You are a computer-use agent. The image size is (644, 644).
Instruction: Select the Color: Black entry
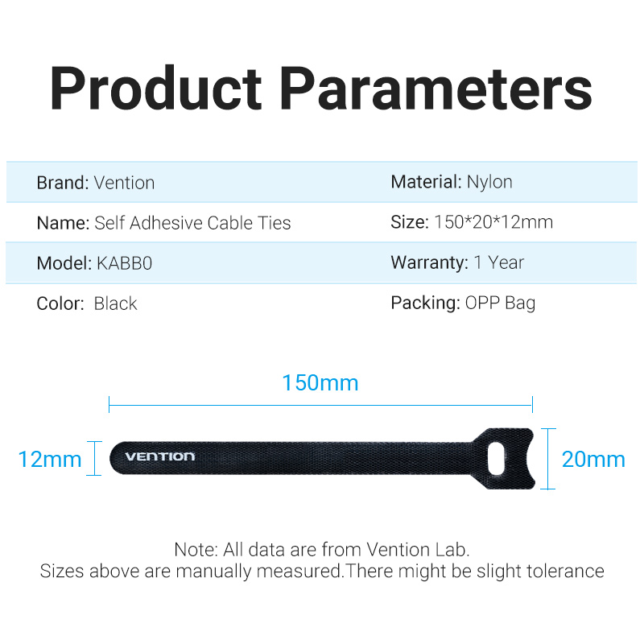pyautogui.click(x=87, y=303)
